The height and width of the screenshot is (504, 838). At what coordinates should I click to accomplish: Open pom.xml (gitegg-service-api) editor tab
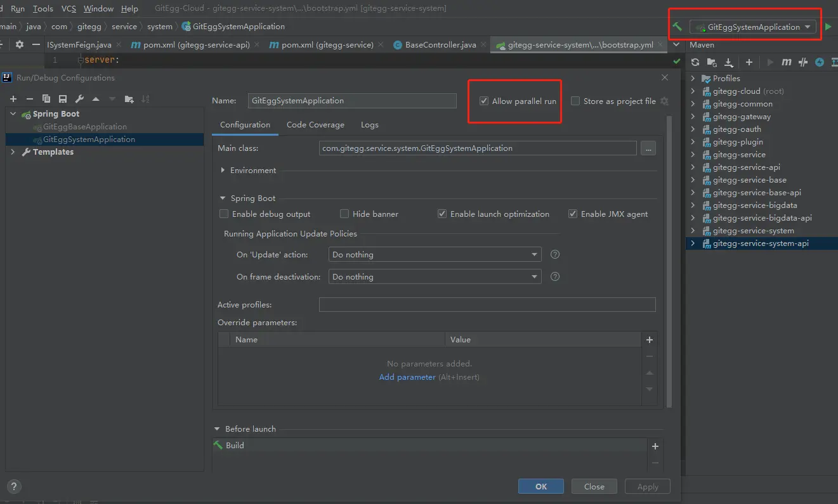coord(195,45)
